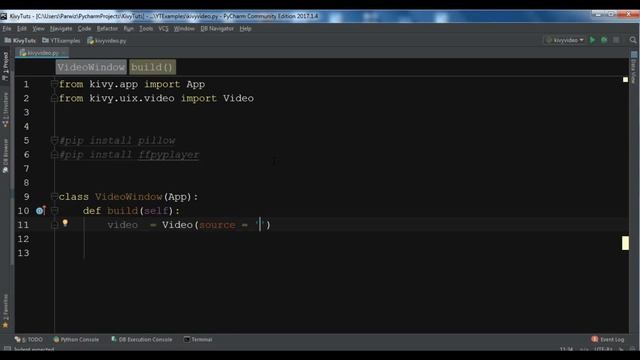The height and width of the screenshot is (360, 640).
Task: Open the Data View panel on the right sidebar
Action: (634, 67)
